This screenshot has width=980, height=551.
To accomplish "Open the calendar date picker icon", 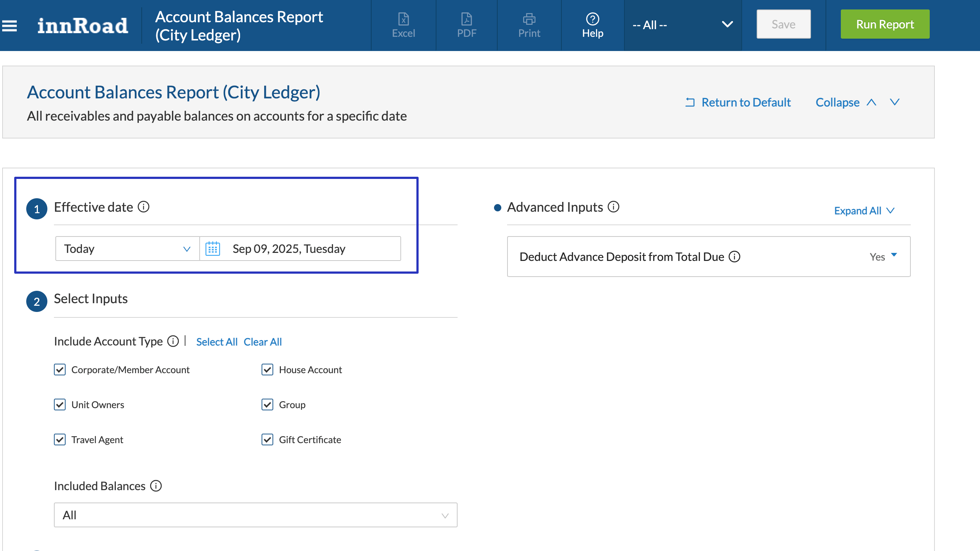I will pyautogui.click(x=213, y=249).
